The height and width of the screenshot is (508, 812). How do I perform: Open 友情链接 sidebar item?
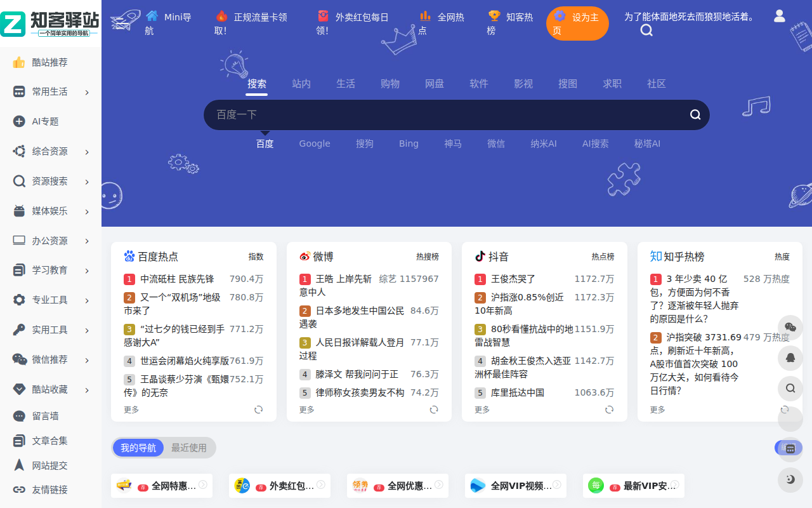tap(50, 490)
